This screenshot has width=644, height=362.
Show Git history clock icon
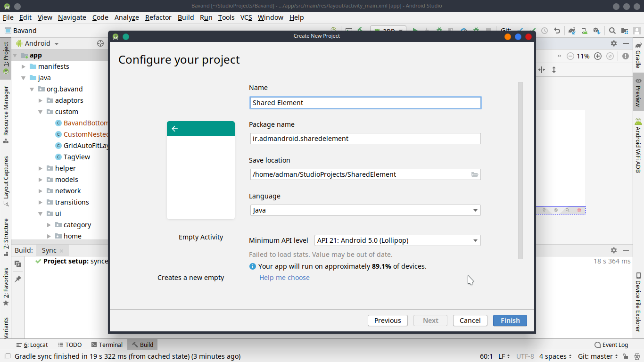click(545, 31)
